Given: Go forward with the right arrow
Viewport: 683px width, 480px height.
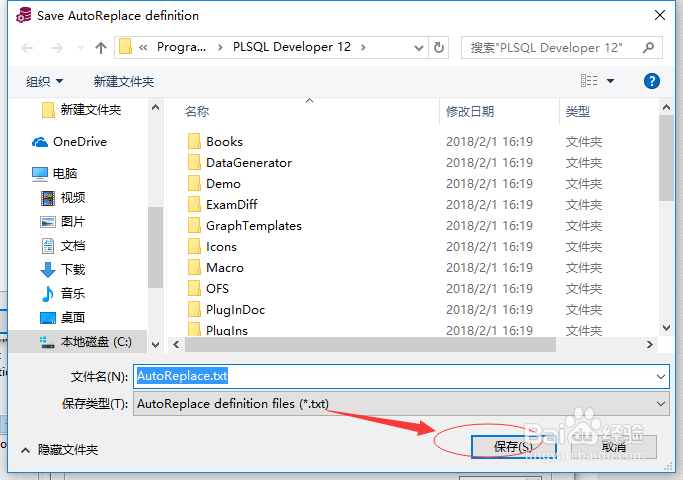Looking at the screenshot, I should (x=57, y=47).
